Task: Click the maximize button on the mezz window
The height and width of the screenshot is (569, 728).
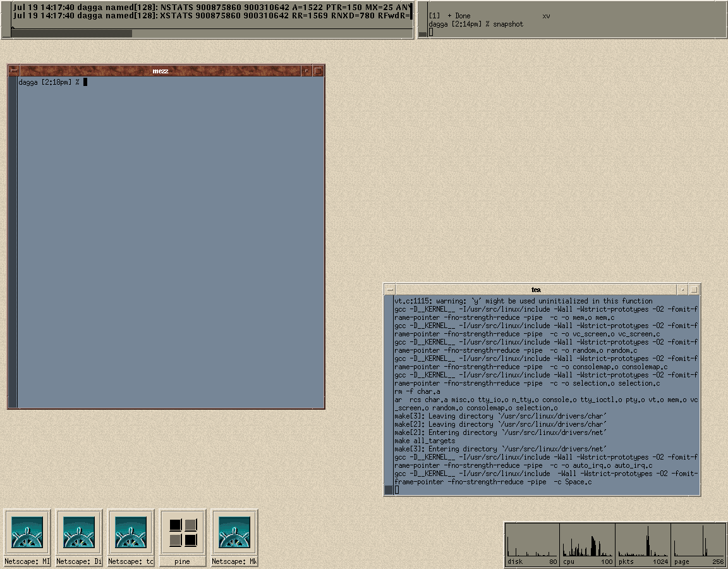Action: [x=317, y=70]
